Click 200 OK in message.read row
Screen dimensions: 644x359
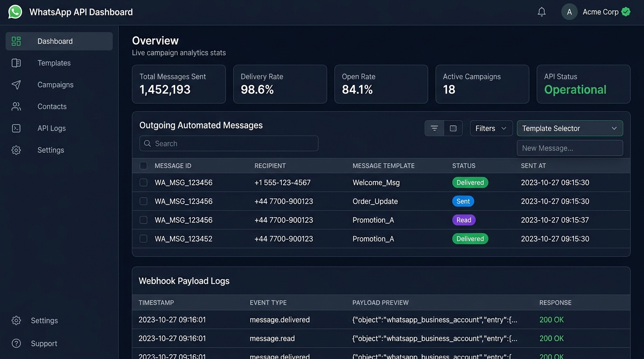(x=552, y=338)
